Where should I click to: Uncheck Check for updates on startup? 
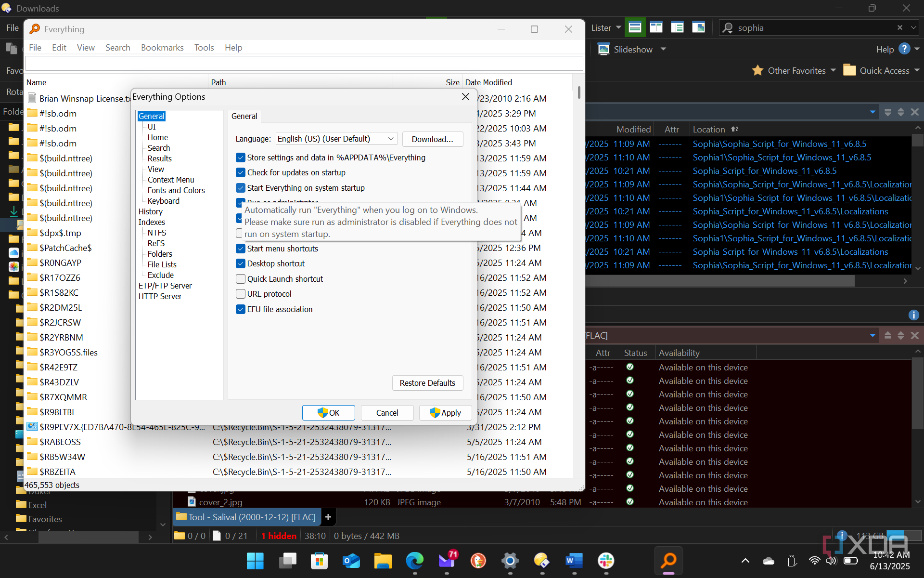(x=241, y=172)
